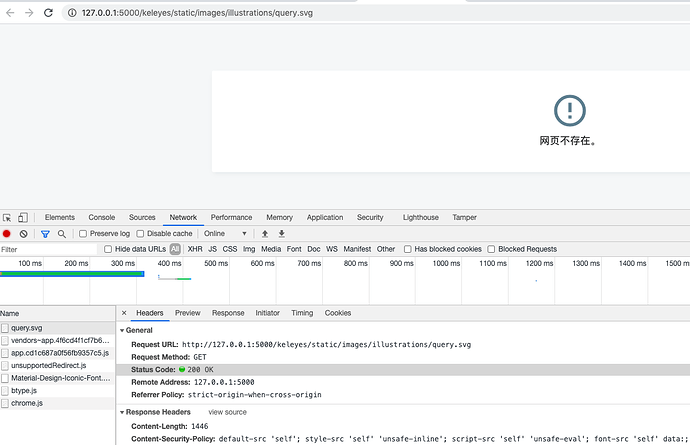The width and height of the screenshot is (690, 445).
Task: Select query.svg request row
Action: [x=57, y=328]
